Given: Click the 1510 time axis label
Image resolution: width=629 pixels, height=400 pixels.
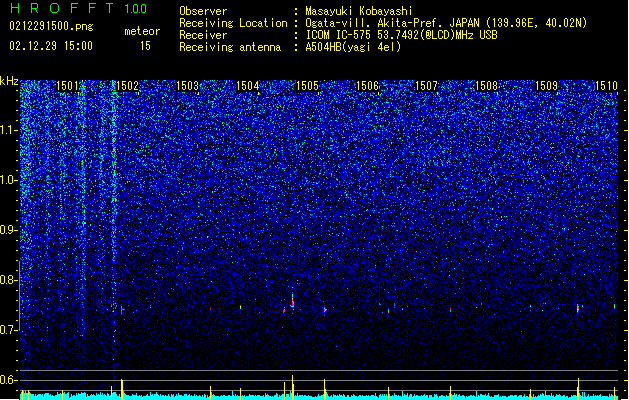Looking at the screenshot, I should [x=606, y=86].
